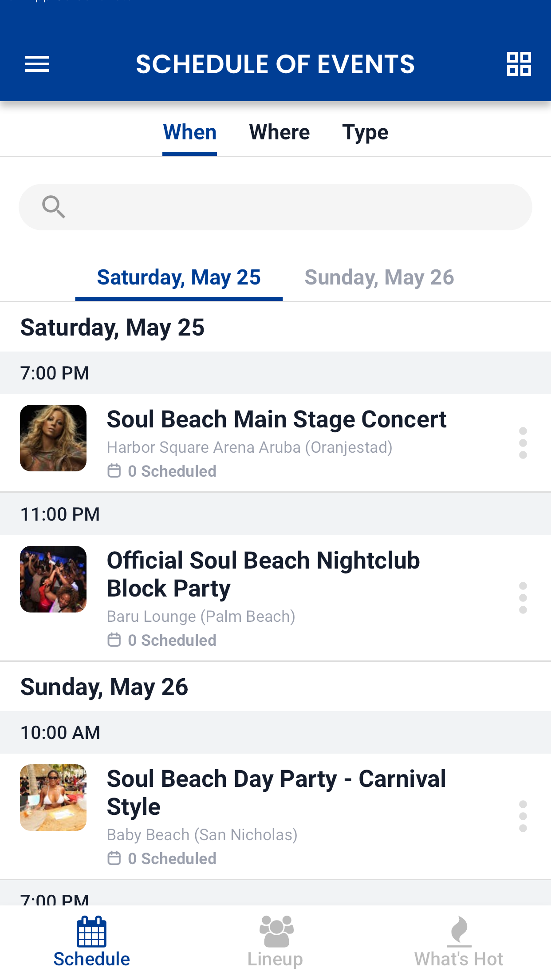Open the hamburger navigation menu
Screen dimensions: 551x980
(37, 64)
